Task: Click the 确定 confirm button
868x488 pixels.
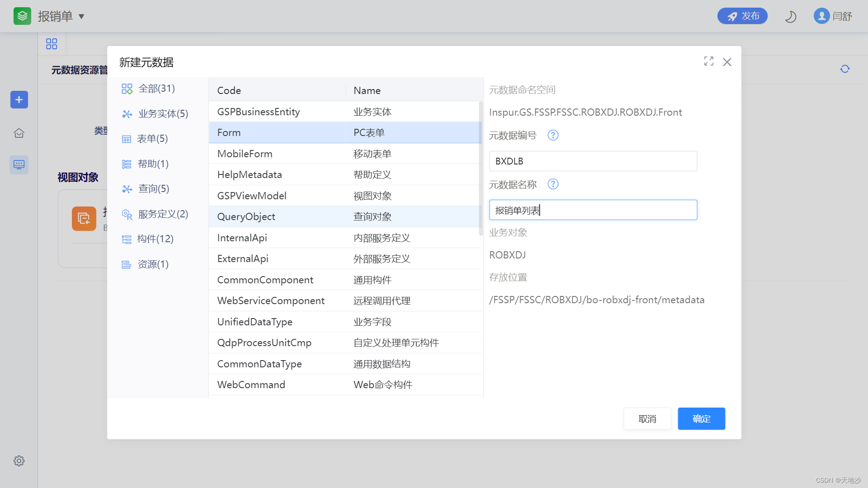Action: [701, 419]
